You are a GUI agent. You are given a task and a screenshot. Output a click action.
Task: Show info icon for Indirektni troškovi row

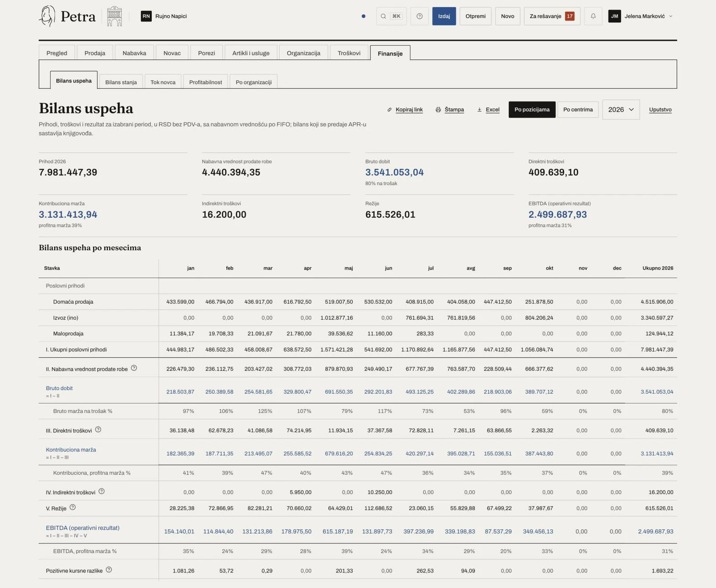102,491
